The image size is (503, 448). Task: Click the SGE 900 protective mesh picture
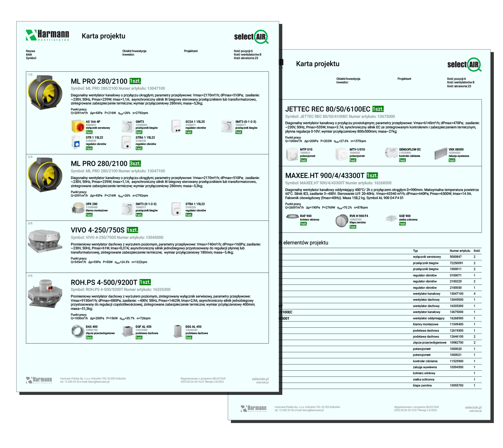[391, 219]
